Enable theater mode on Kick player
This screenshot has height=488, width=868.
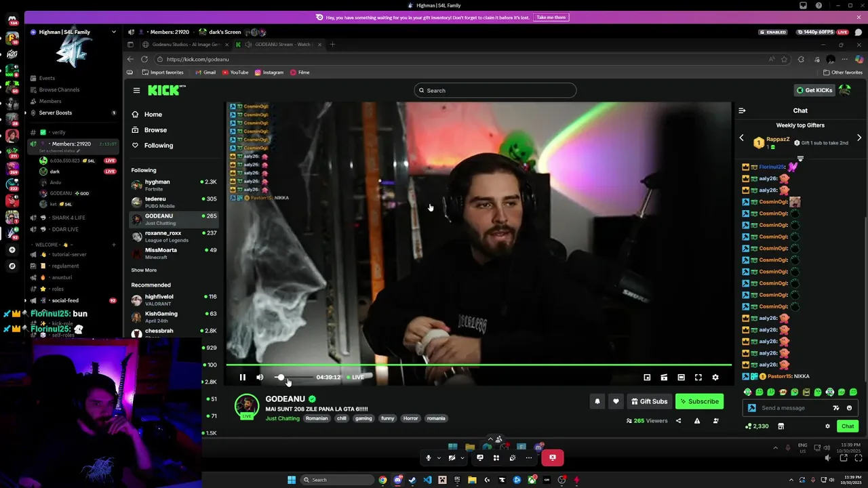pyautogui.click(x=681, y=378)
